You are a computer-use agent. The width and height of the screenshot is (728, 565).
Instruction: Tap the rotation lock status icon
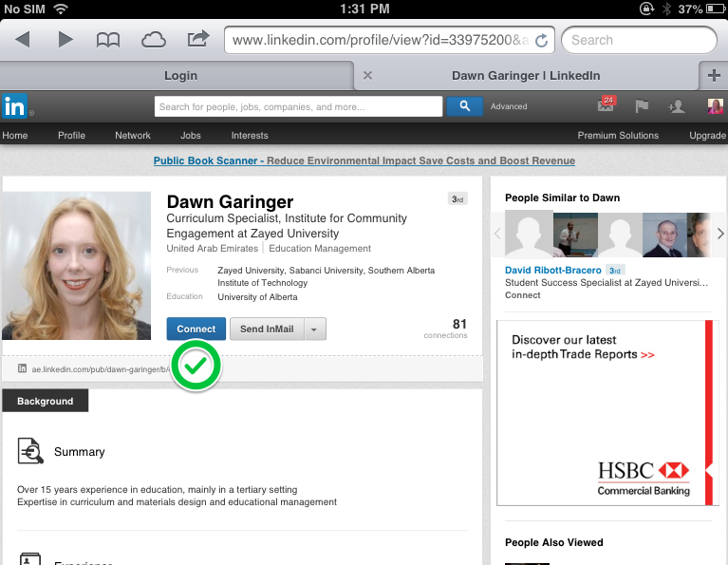646,9
